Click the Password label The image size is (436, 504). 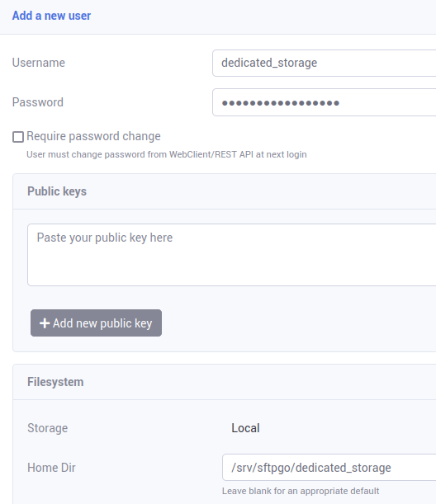click(x=38, y=102)
